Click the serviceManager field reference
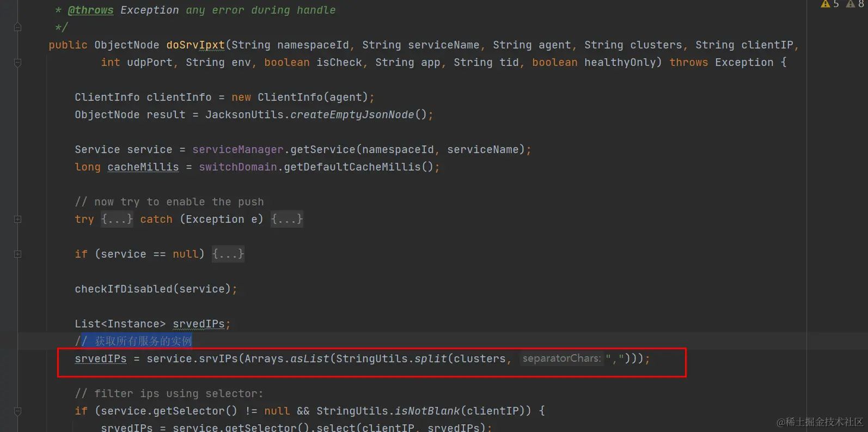868x432 pixels. click(x=238, y=150)
